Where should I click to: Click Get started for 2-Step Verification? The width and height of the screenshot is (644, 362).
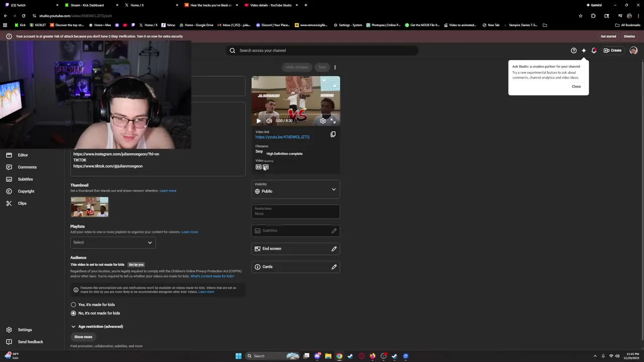[x=608, y=36]
